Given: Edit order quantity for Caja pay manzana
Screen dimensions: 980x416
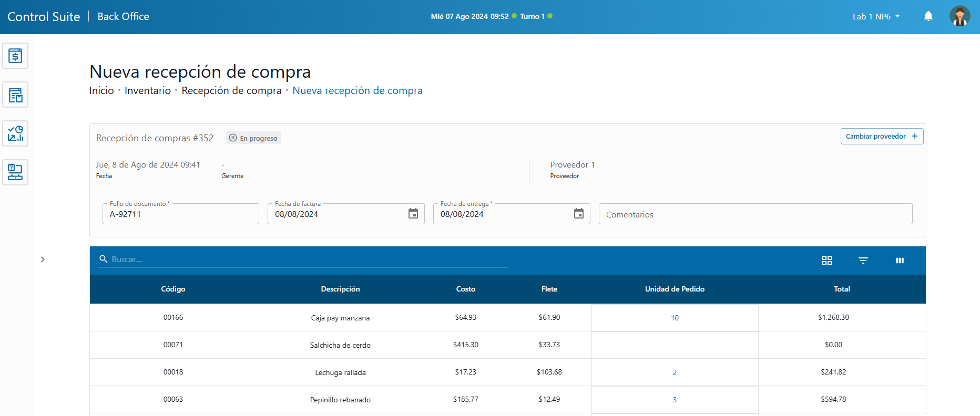Looking at the screenshot, I should [675, 318].
